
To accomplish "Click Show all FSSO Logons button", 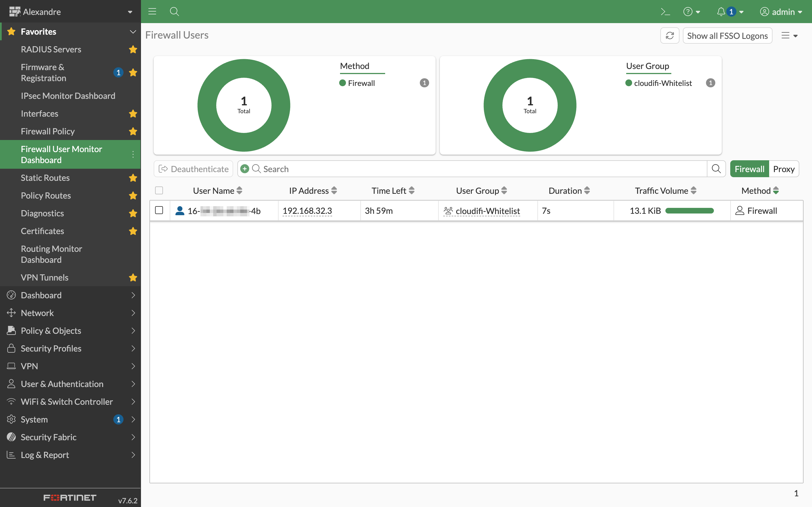I will [x=727, y=35].
